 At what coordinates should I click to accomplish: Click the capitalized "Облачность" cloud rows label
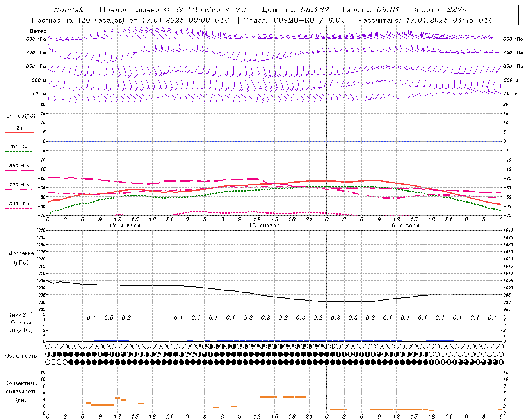(x=21, y=356)
